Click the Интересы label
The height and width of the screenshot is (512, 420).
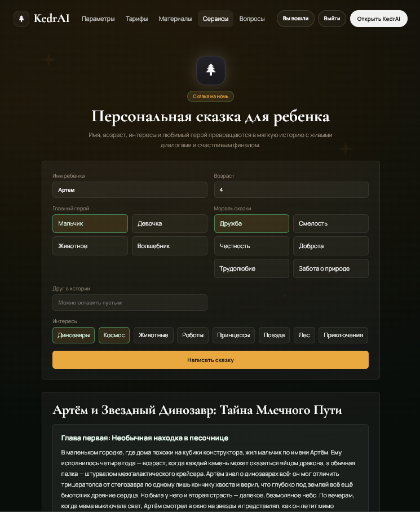coord(65,321)
